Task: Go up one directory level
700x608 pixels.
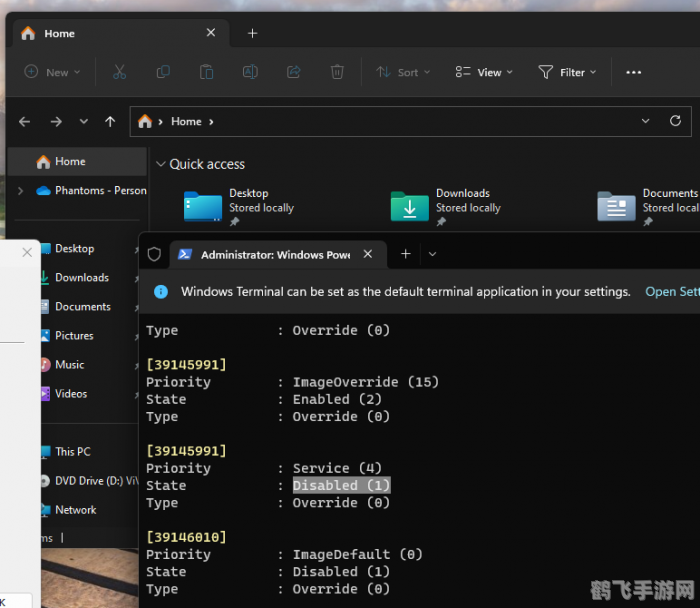Action: coord(110,121)
